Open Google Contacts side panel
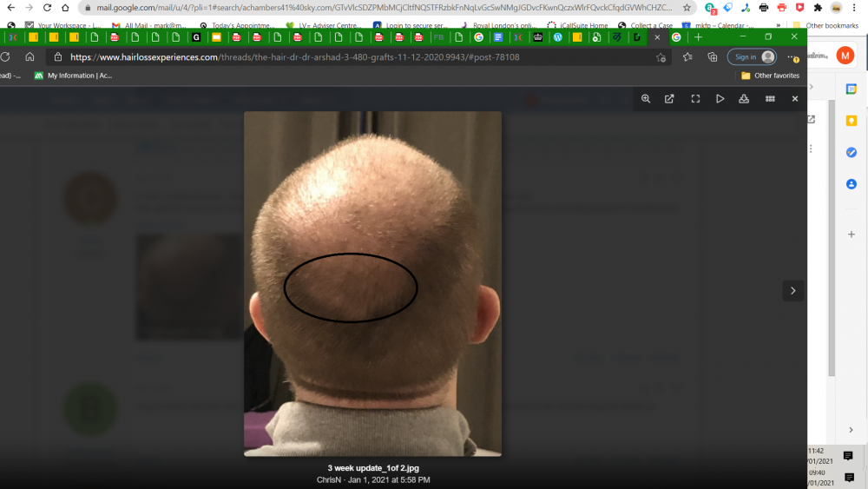 click(x=852, y=184)
